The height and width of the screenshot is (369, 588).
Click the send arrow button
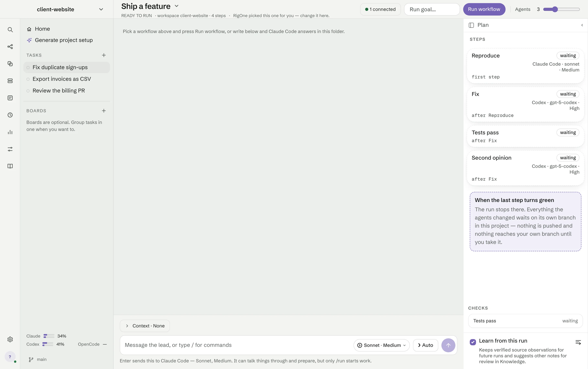[448, 345]
